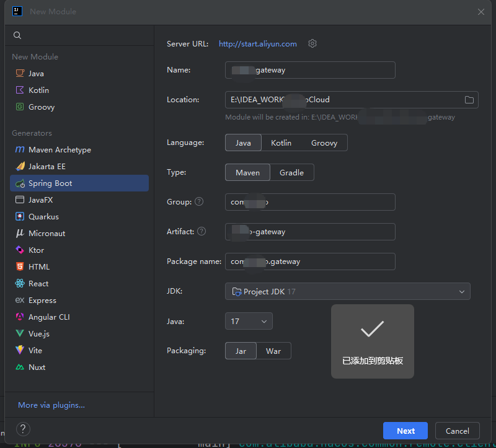The width and height of the screenshot is (496, 448).
Task: Choose the Quarkus generator icon
Action: point(20,217)
